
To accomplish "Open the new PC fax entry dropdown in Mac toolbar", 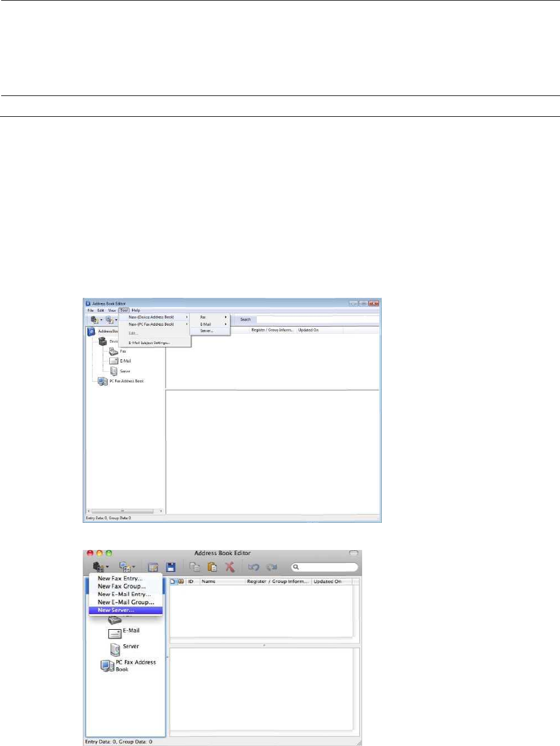I will tap(127, 567).
